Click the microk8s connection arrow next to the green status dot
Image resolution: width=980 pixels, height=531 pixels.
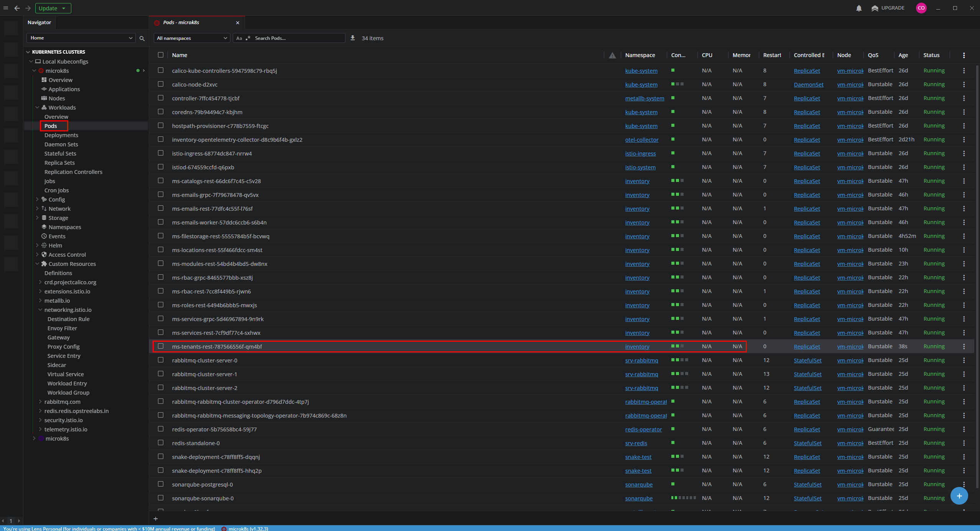coord(144,70)
